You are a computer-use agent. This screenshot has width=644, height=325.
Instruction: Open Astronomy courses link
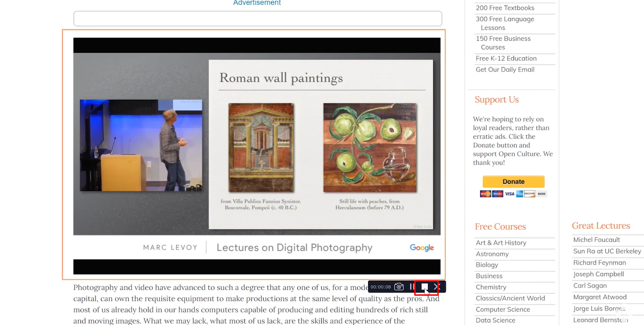click(492, 254)
